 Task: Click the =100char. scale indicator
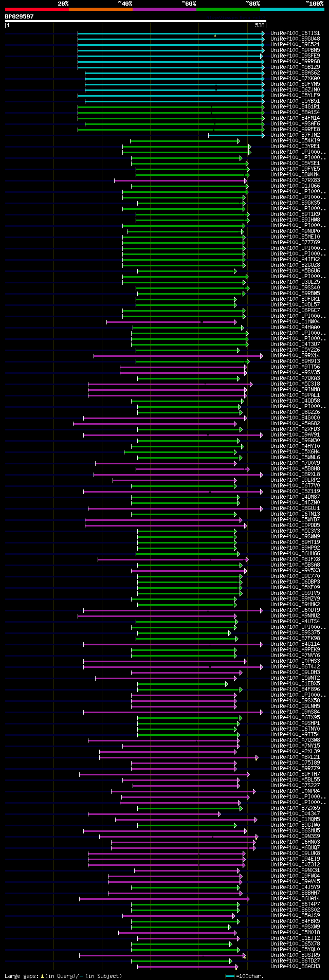(244, 975)
